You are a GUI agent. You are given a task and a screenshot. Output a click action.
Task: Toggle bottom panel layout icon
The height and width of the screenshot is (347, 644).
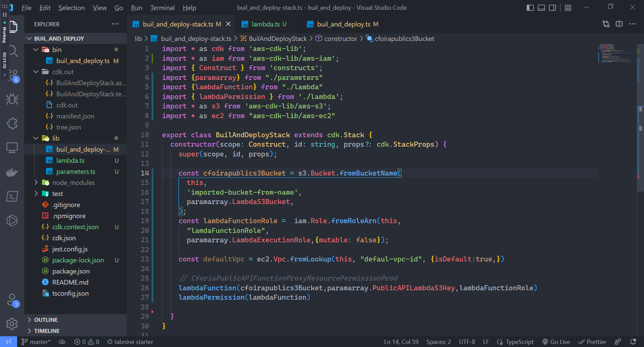pos(541,8)
